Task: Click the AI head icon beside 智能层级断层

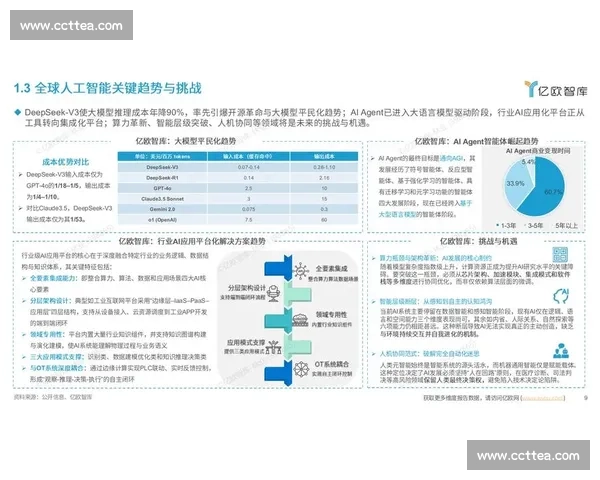Action: (561, 296)
